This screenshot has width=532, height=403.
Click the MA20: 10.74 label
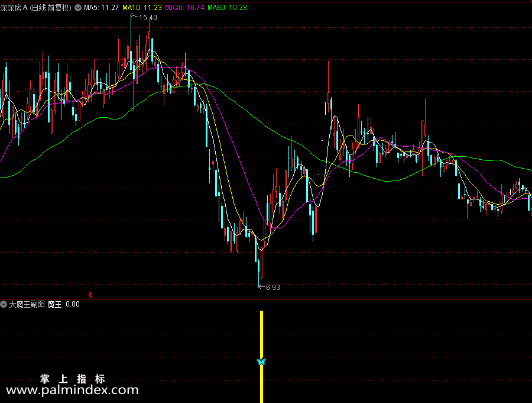pyautogui.click(x=184, y=8)
